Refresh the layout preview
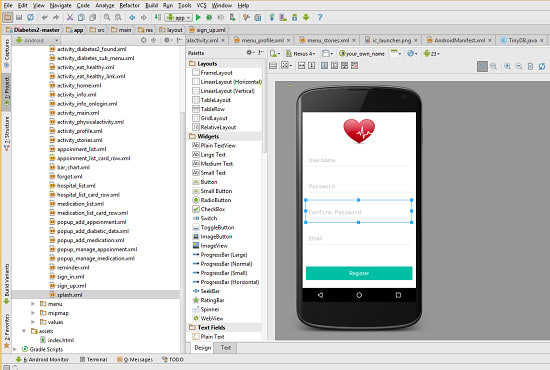550x370 pixels. pyautogui.click(x=542, y=66)
